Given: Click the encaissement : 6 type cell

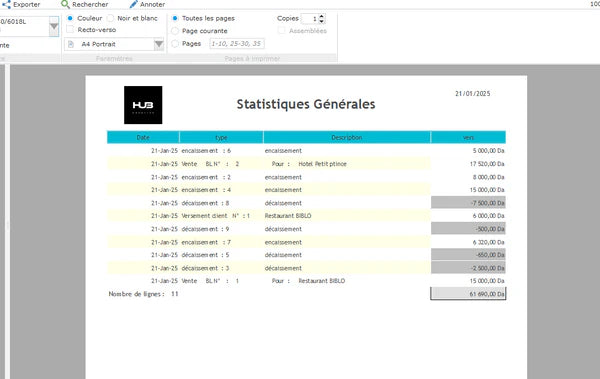Looking at the screenshot, I should (x=206, y=151).
